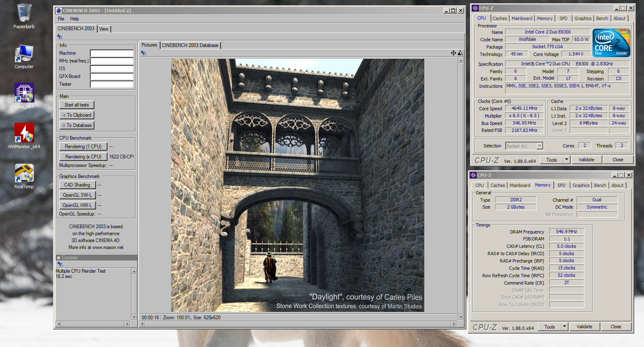Launch the cpuz_x64 desktop shortcut

click(24, 96)
